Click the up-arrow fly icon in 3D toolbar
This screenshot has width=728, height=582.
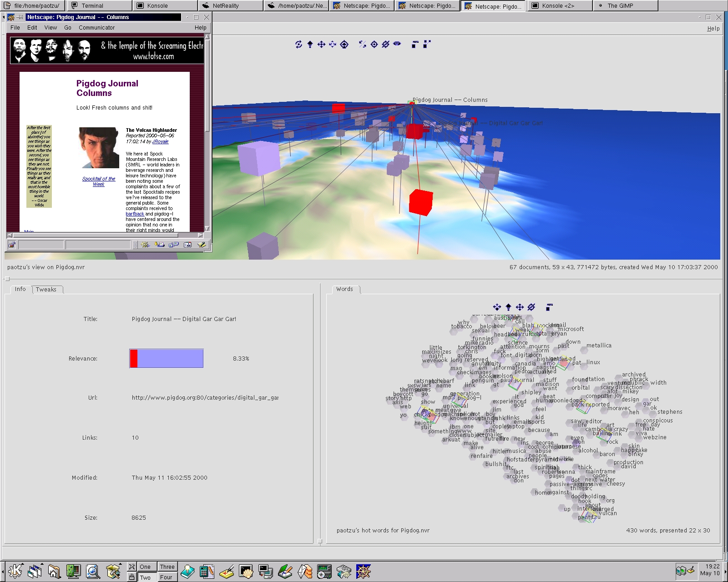(310, 44)
